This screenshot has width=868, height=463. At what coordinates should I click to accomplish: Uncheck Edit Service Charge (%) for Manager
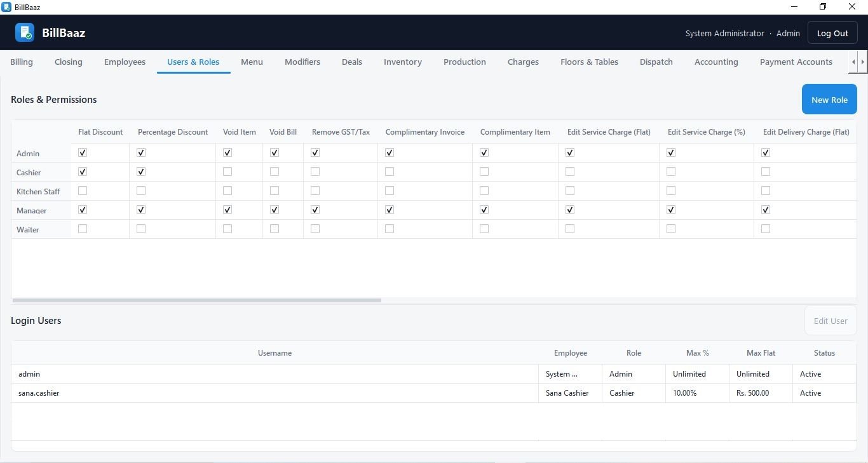coord(671,210)
